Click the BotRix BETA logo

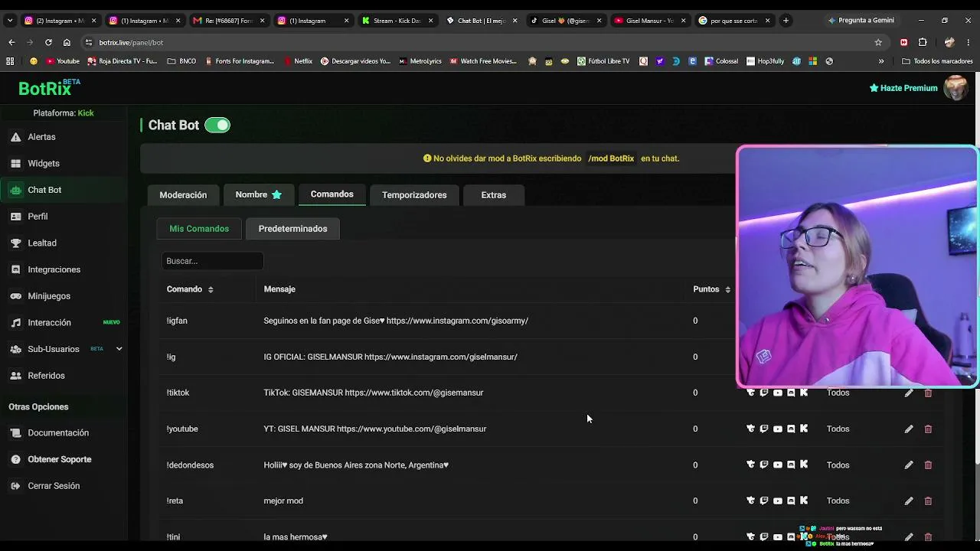point(49,87)
